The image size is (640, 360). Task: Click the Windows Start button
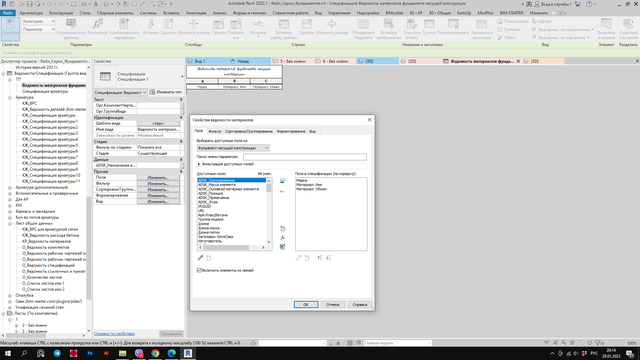(x=8, y=353)
